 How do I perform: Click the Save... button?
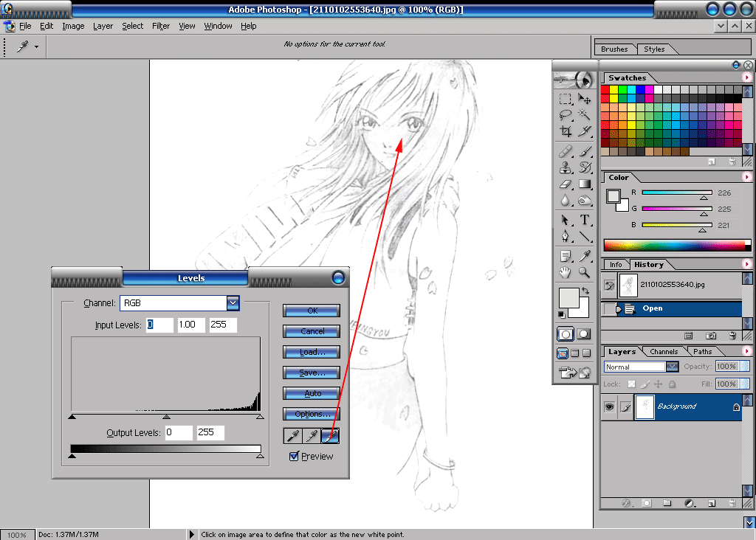pos(312,373)
